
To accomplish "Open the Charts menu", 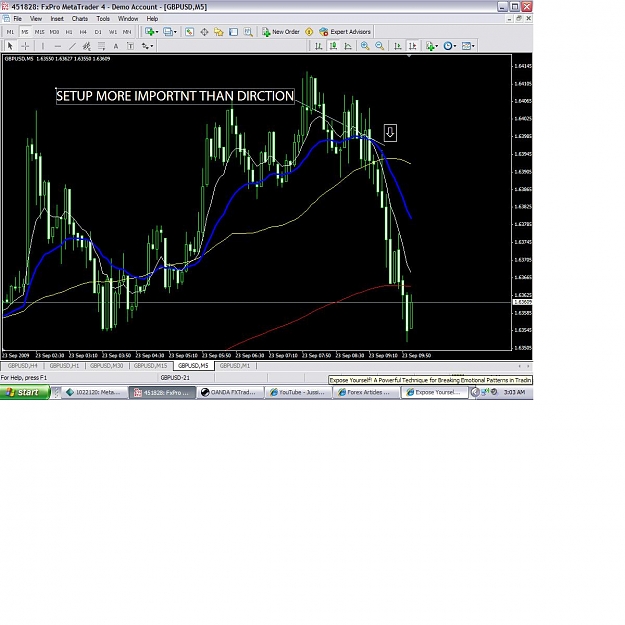I will (x=80, y=19).
